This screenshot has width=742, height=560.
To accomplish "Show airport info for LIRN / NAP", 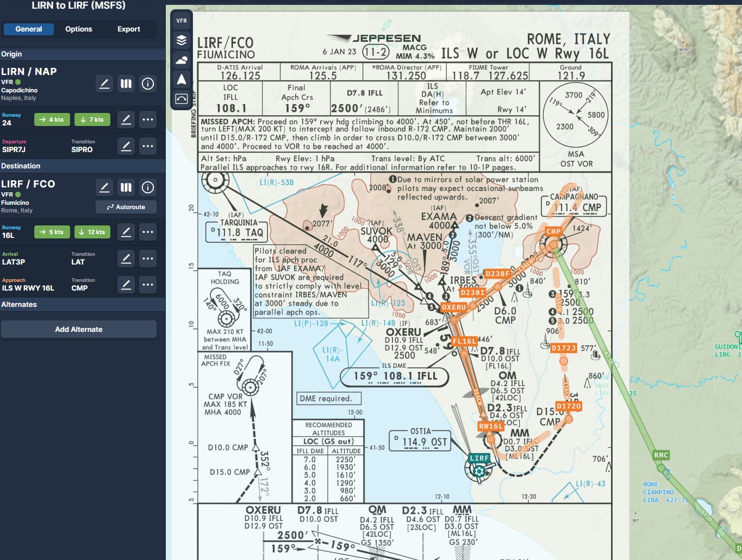I will pos(148,84).
